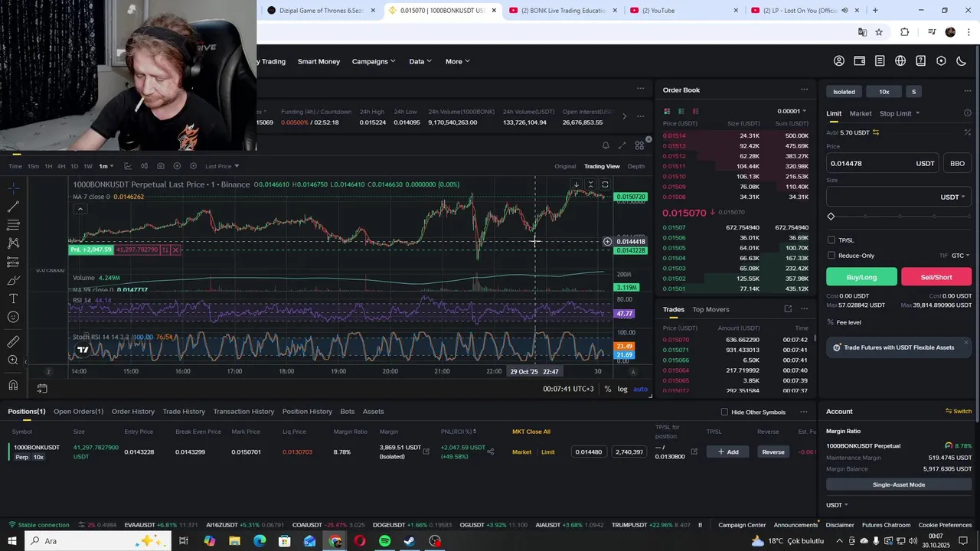The image size is (980, 551).
Task: Select the ruler measure tool
Action: click(x=13, y=342)
